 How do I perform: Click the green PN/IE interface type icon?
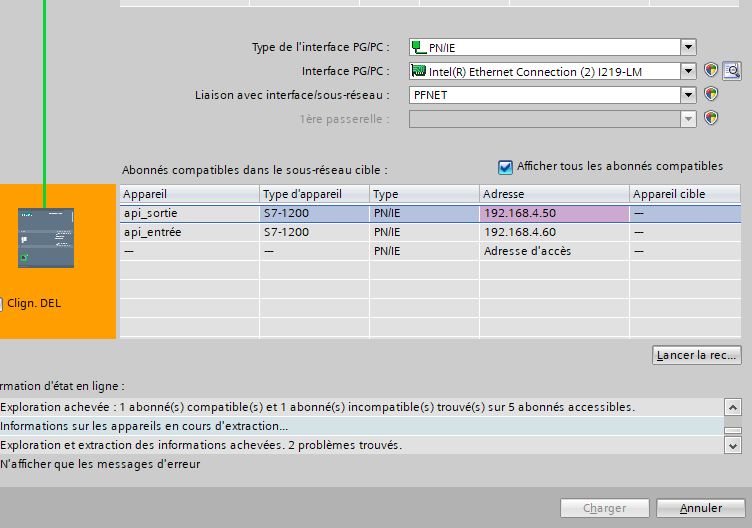coord(419,47)
